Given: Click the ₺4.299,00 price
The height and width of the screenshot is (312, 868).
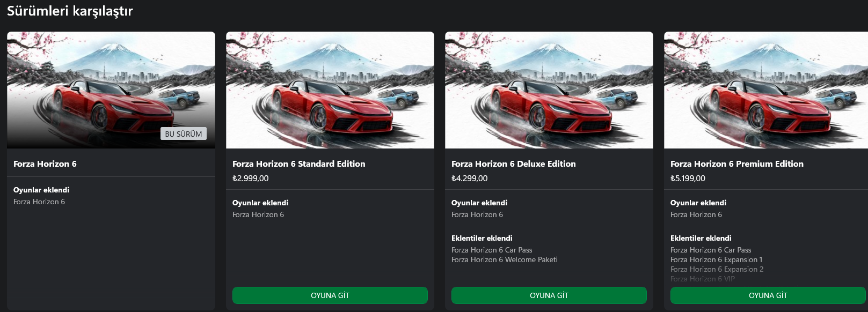Looking at the screenshot, I should 470,179.
